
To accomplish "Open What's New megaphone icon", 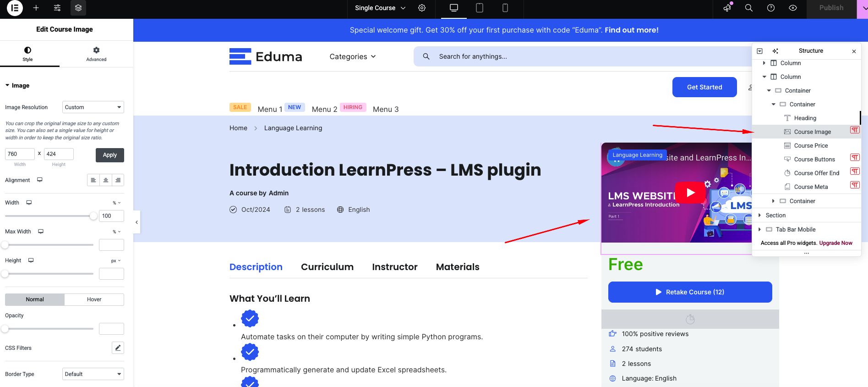I will (727, 8).
